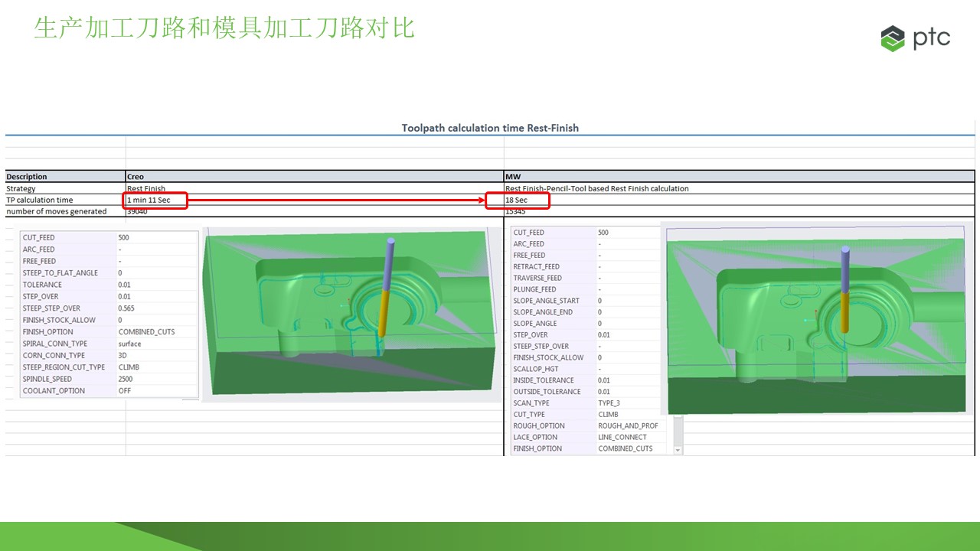Click 'Toolpath calculation time Rest-Finish' heading
Viewport: 980px width, 551px height.
[490, 128]
